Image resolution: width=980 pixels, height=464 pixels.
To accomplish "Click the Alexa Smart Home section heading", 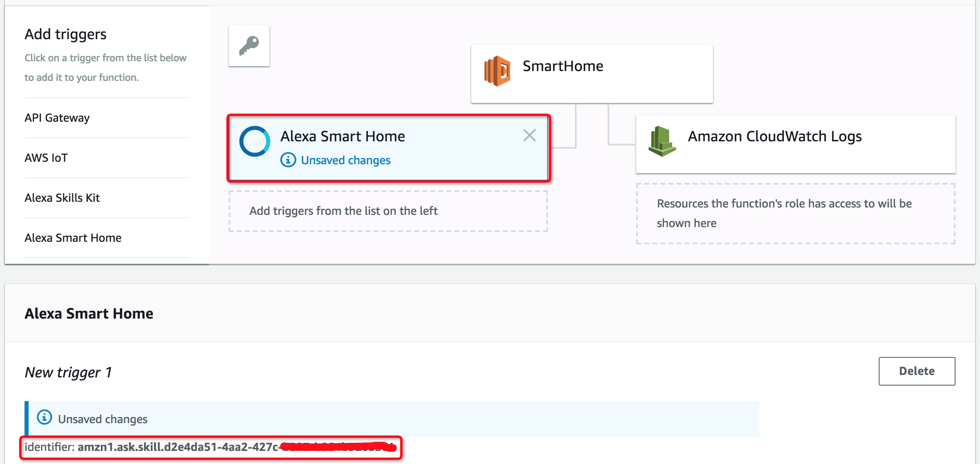I will point(89,313).
